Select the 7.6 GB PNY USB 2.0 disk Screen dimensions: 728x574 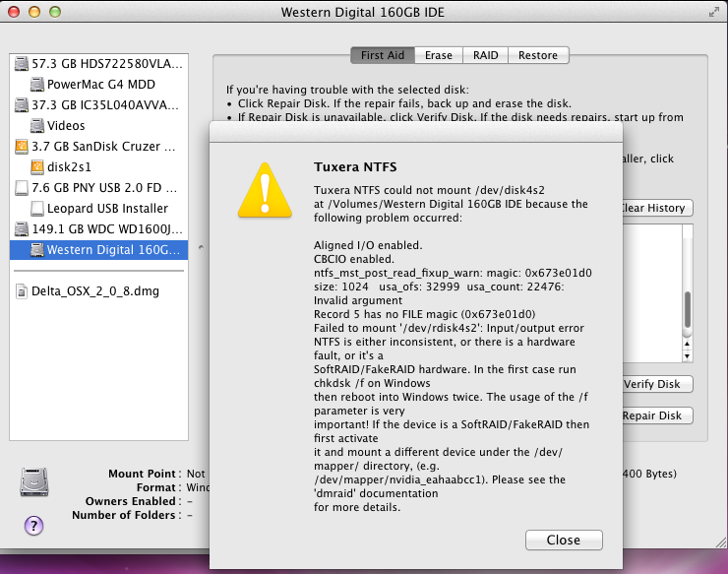[x=99, y=188]
